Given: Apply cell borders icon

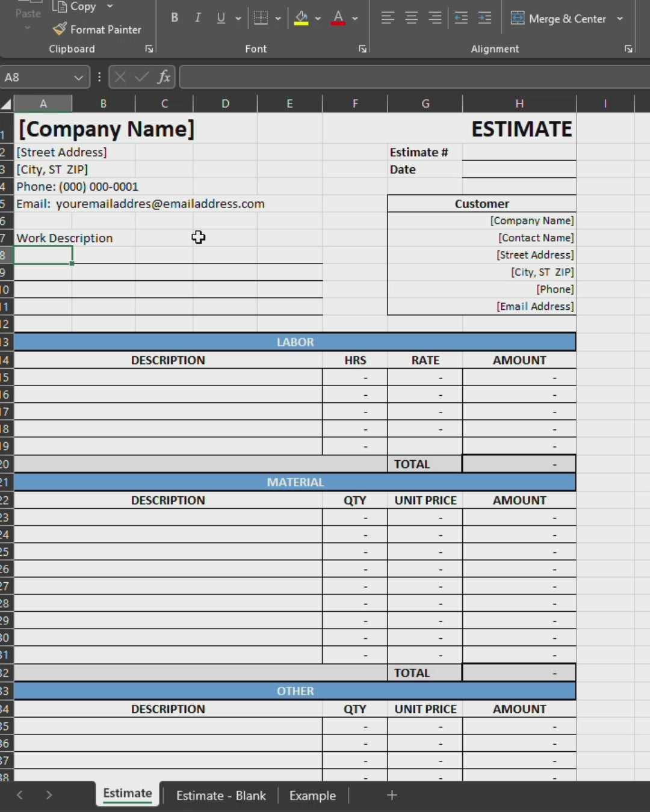Looking at the screenshot, I should click(261, 18).
